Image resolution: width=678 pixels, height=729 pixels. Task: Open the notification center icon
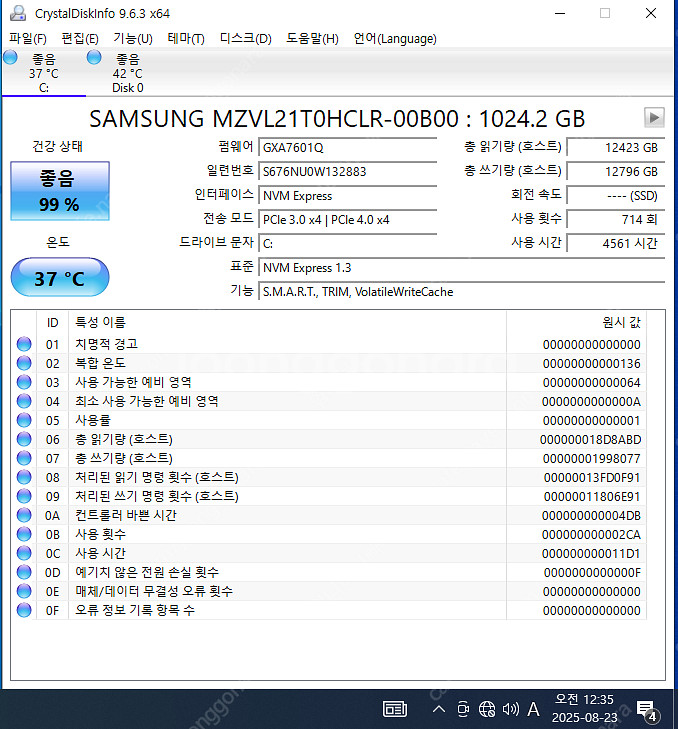[x=647, y=711]
